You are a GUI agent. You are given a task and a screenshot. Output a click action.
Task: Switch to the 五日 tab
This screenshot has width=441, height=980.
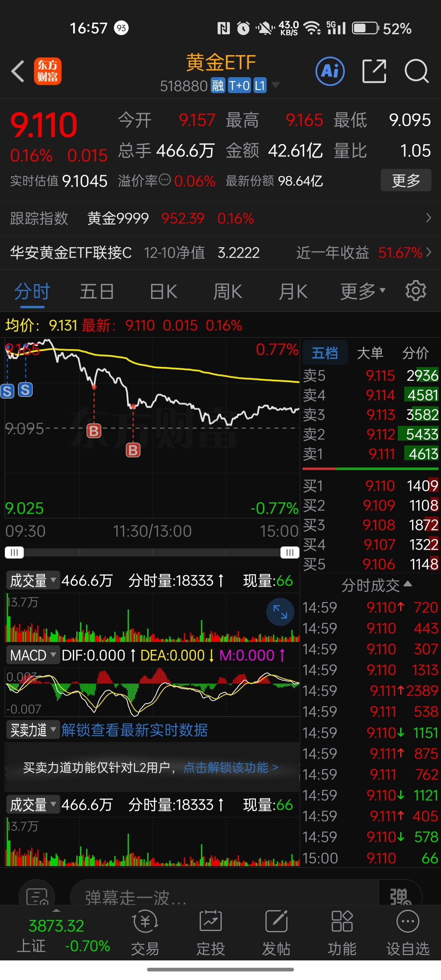tap(97, 291)
